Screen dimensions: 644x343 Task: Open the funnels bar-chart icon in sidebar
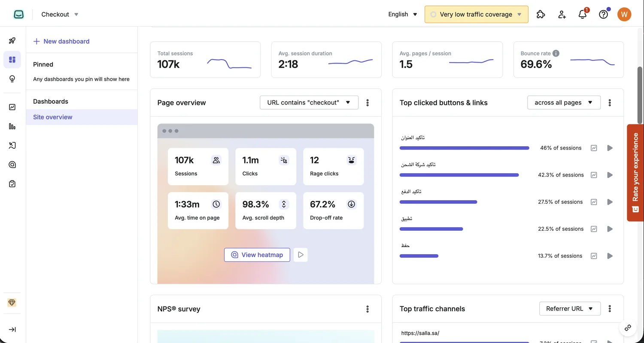(12, 126)
